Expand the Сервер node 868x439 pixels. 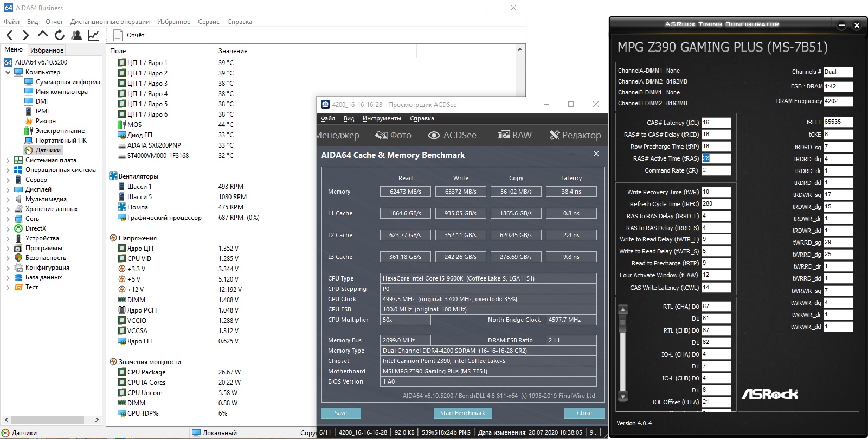click(x=8, y=180)
